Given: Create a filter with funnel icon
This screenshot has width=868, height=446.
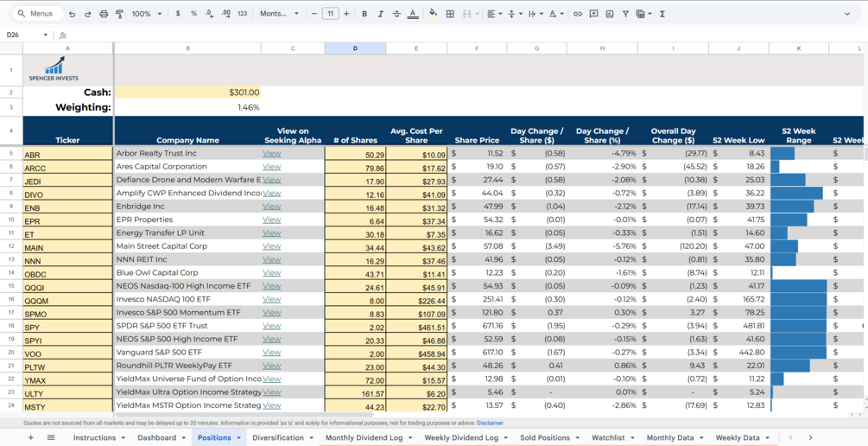Looking at the screenshot, I should coord(625,14).
